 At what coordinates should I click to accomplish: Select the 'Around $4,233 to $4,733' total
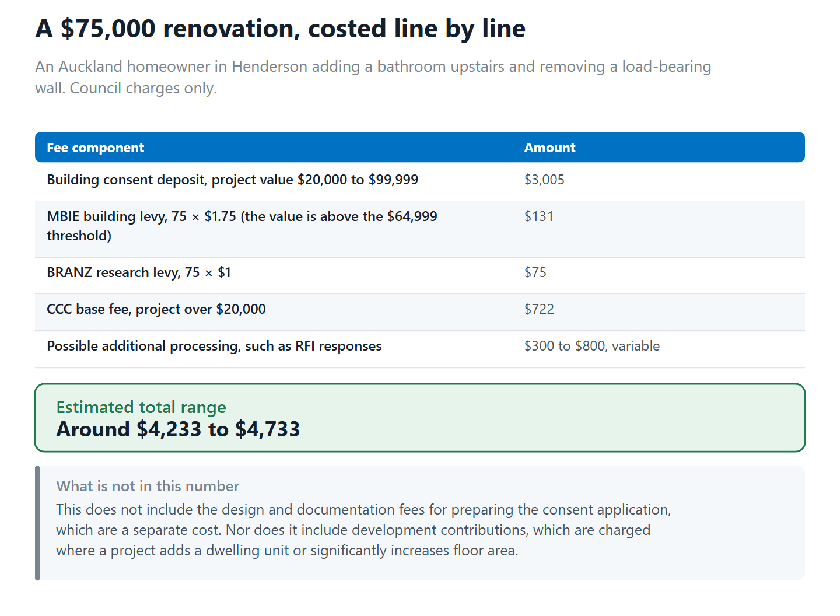click(x=178, y=429)
